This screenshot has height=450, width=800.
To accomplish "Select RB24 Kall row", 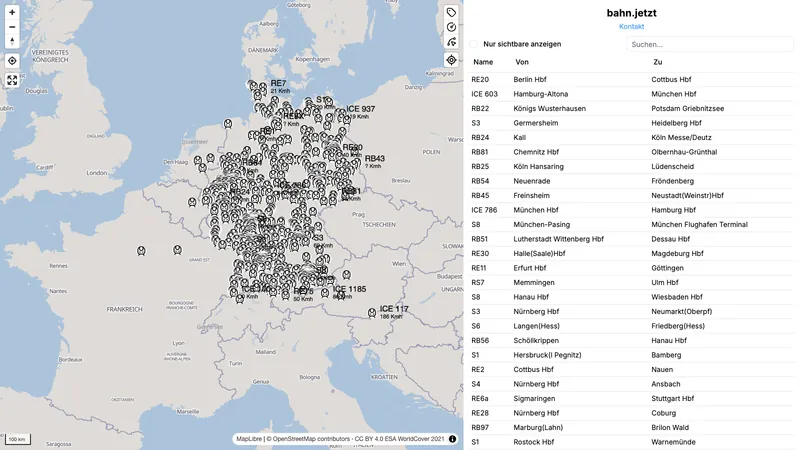I will pyautogui.click(x=631, y=137).
